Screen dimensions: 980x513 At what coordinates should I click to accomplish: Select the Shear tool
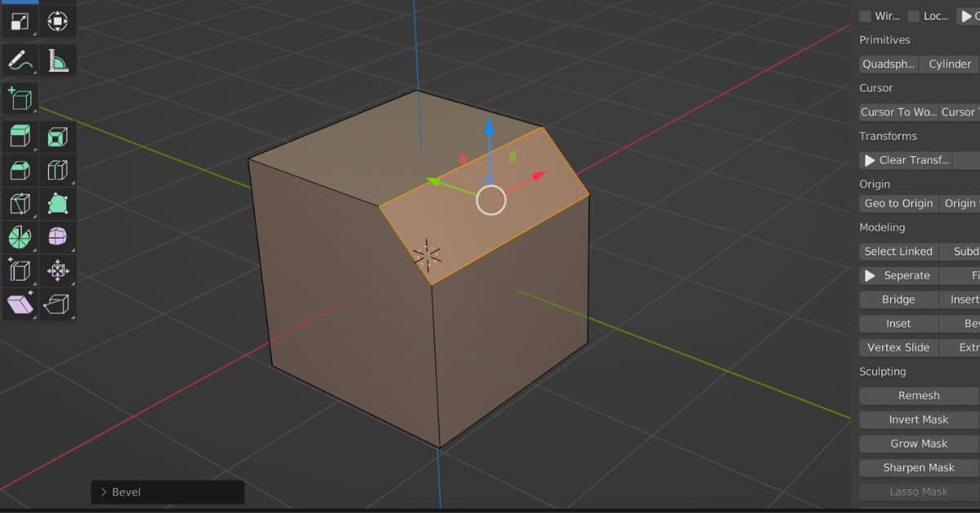pyautogui.click(x=20, y=304)
